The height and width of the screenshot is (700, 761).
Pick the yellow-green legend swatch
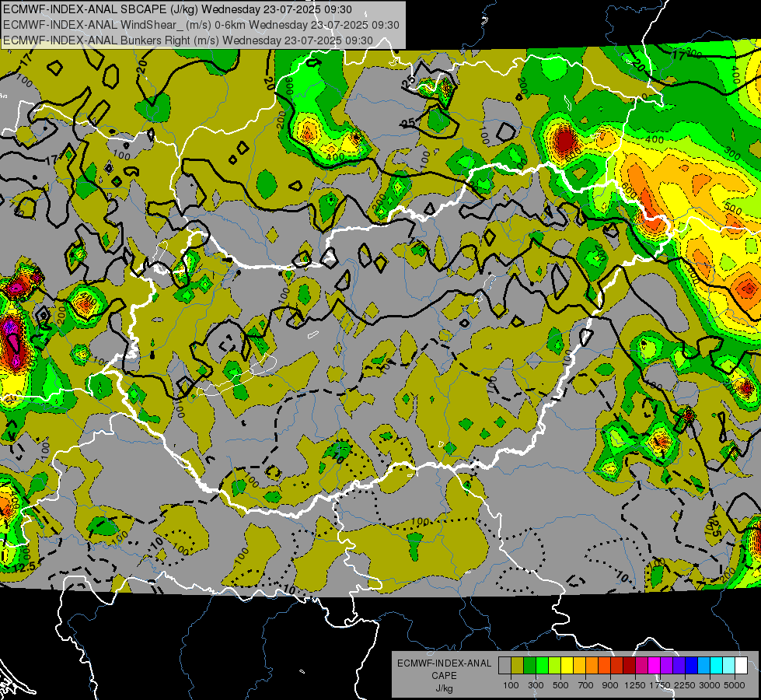point(554,666)
